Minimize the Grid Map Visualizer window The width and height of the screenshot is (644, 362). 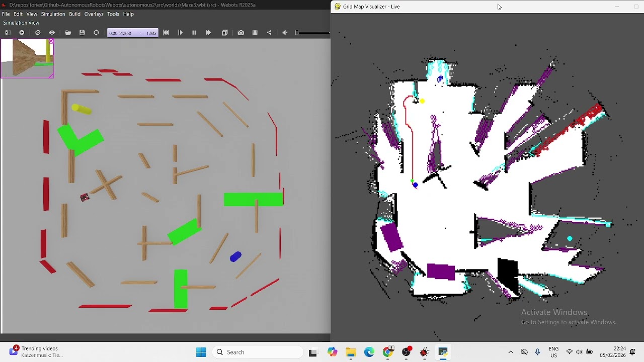617,7
